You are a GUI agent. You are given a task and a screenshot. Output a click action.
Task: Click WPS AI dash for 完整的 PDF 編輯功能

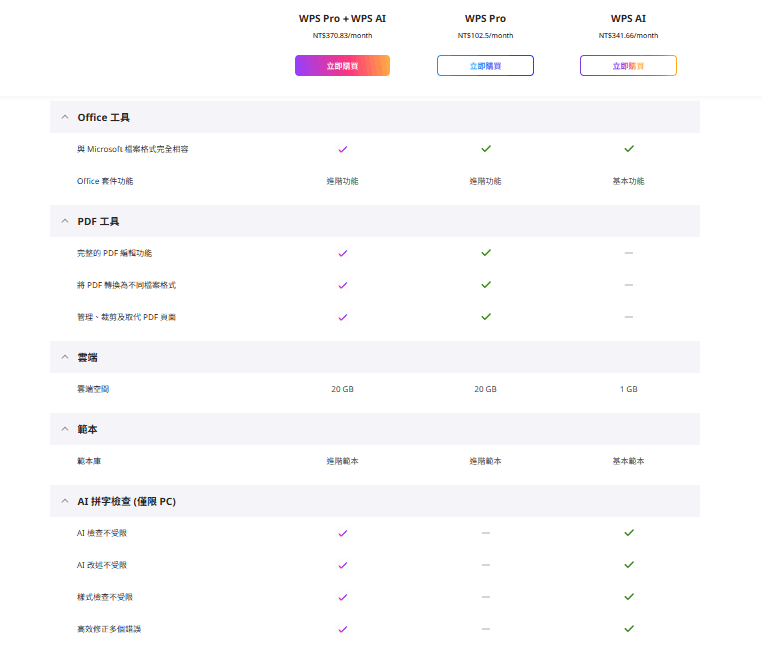click(x=629, y=253)
